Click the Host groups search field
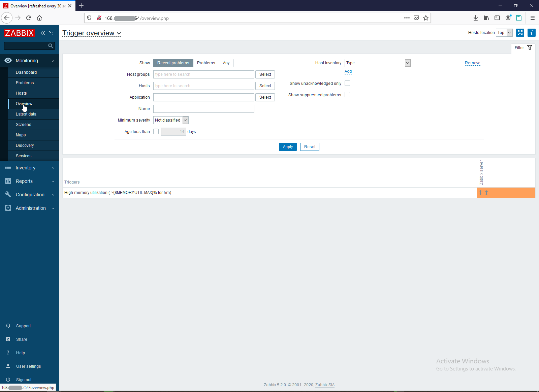 (x=204, y=74)
